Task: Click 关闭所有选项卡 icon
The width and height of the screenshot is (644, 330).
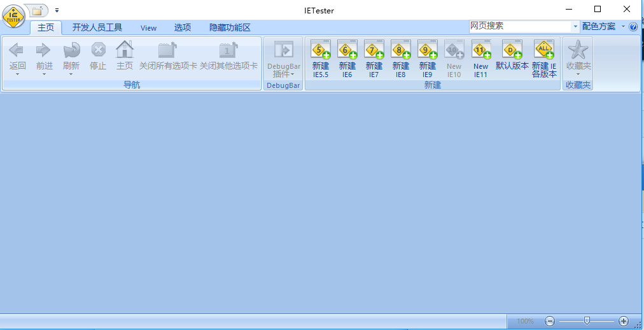Action: (x=167, y=50)
